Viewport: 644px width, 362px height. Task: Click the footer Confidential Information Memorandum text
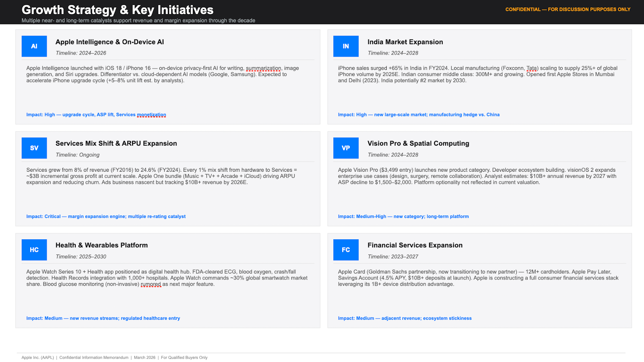(x=94, y=358)
